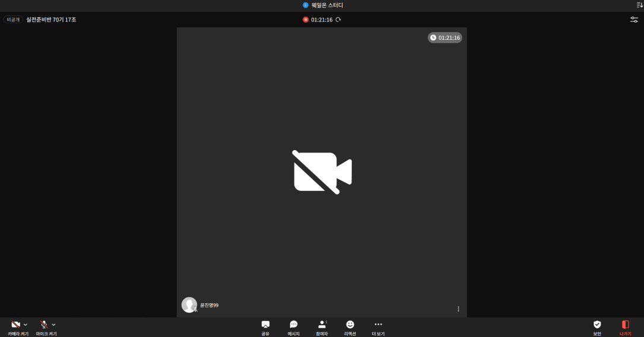Open the three-dot menu on 윤진영99's tile
Screen dimensions: 644x337
pyautogui.click(x=458, y=309)
